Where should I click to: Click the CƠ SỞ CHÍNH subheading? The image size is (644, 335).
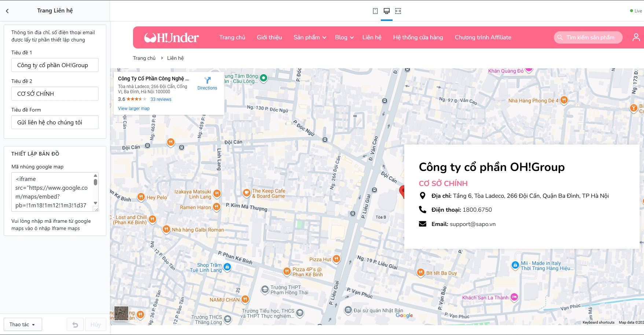[443, 183]
